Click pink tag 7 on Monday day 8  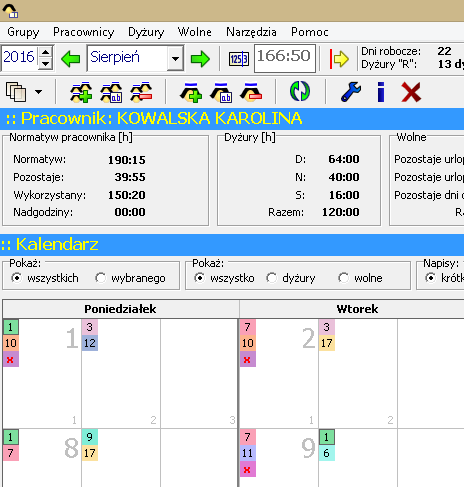tap(11, 453)
